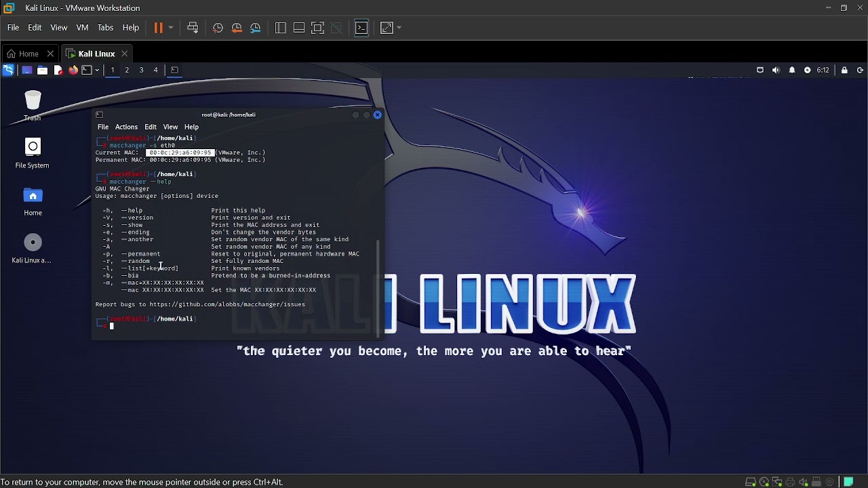Viewport: 868px width, 488px height.
Task: Send Ctrl+Alt+Del to the virtual machine
Action: coord(193,28)
